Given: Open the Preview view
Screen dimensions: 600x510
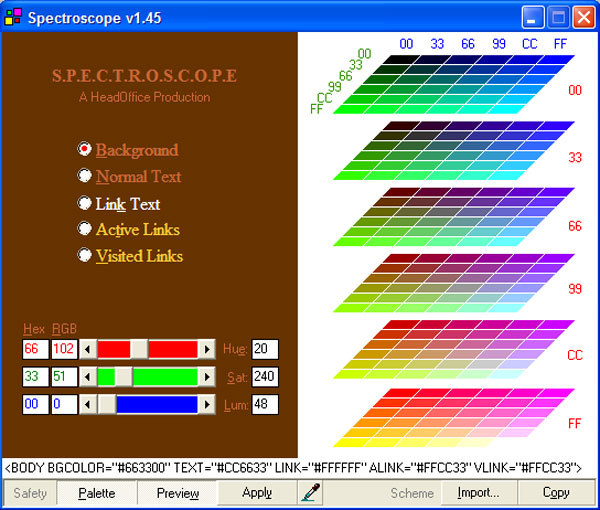Looking at the screenshot, I should coord(177,493).
